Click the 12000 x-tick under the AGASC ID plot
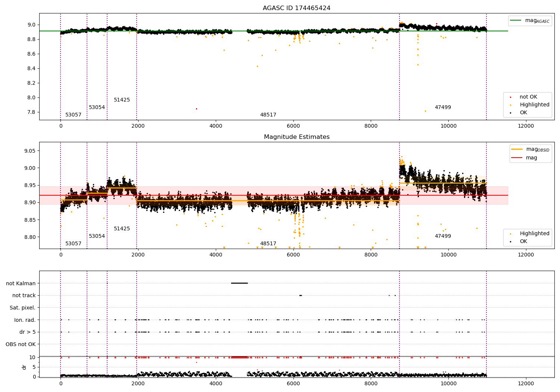 pyautogui.click(x=526, y=126)
